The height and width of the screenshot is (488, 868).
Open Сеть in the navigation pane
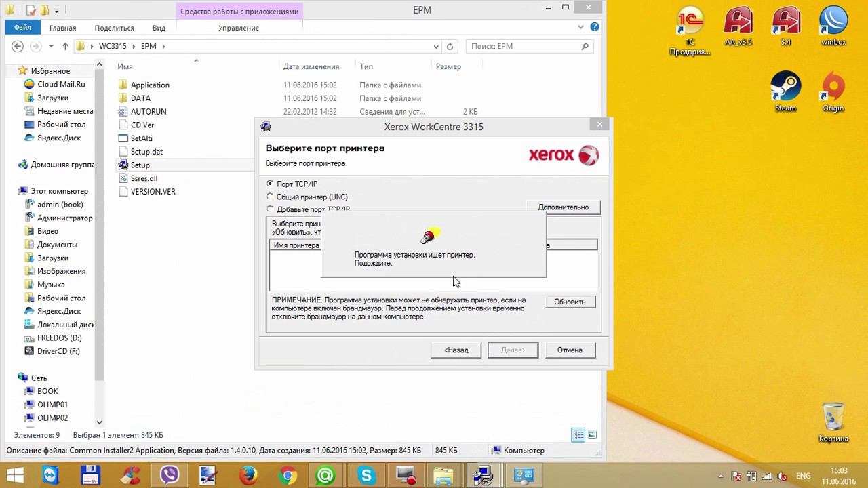39,378
